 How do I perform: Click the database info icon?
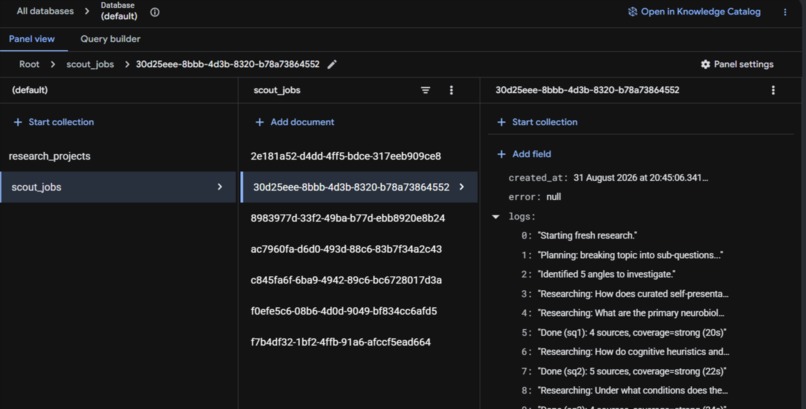point(155,12)
